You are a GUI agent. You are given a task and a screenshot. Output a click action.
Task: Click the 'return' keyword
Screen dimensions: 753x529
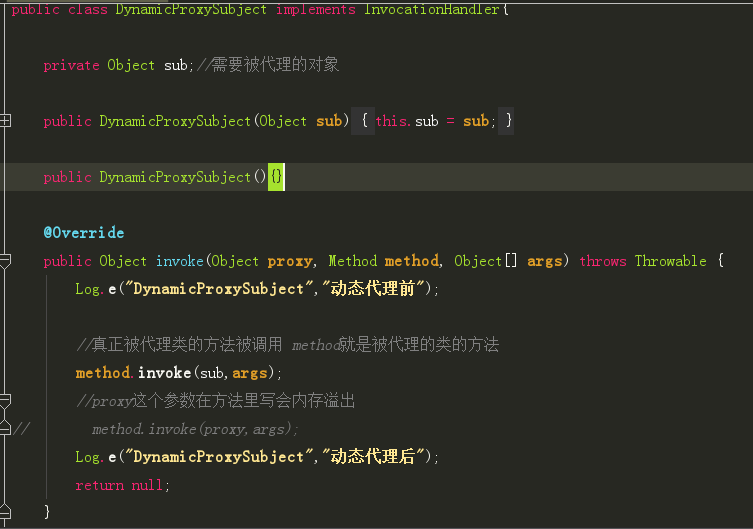[x=99, y=485]
